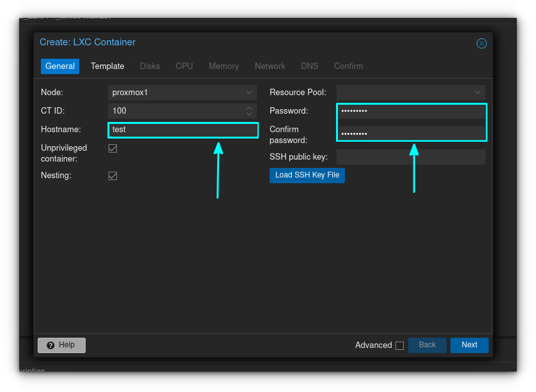Screen dimensions: 536x392
Task: View the Confirm tab
Action: [x=348, y=66]
